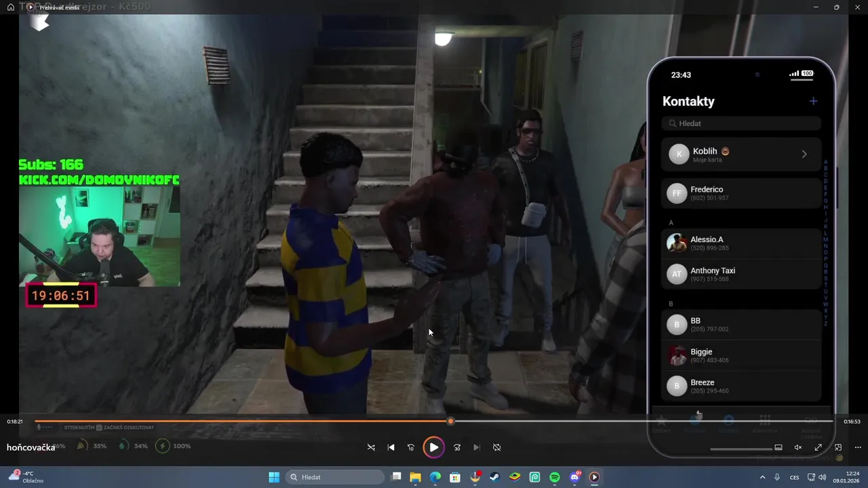Open the Windows Start menu
This screenshot has width=868, height=488.
(x=274, y=477)
